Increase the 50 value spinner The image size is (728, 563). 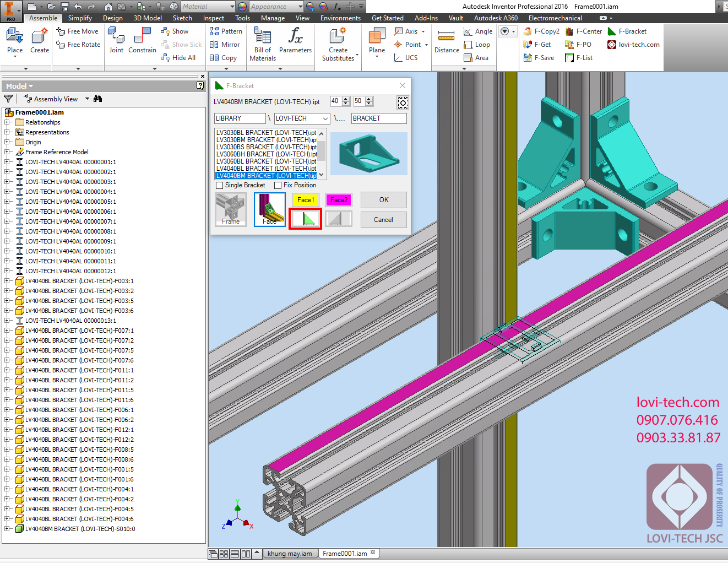(x=369, y=99)
